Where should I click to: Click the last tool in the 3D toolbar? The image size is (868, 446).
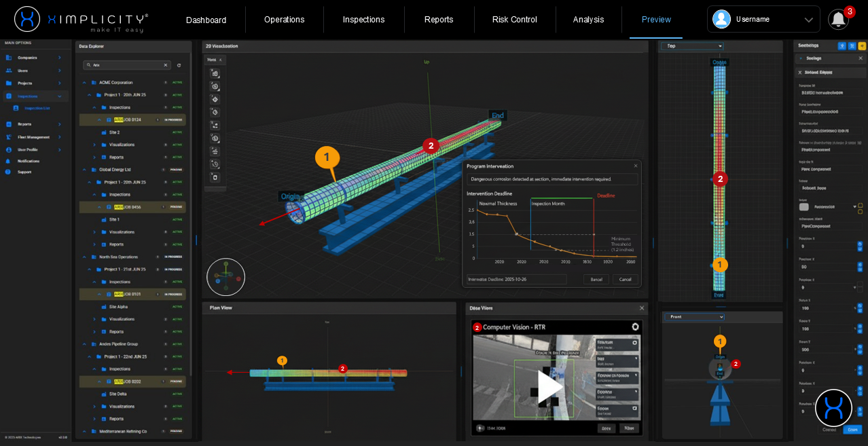click(x=215, y=177)
